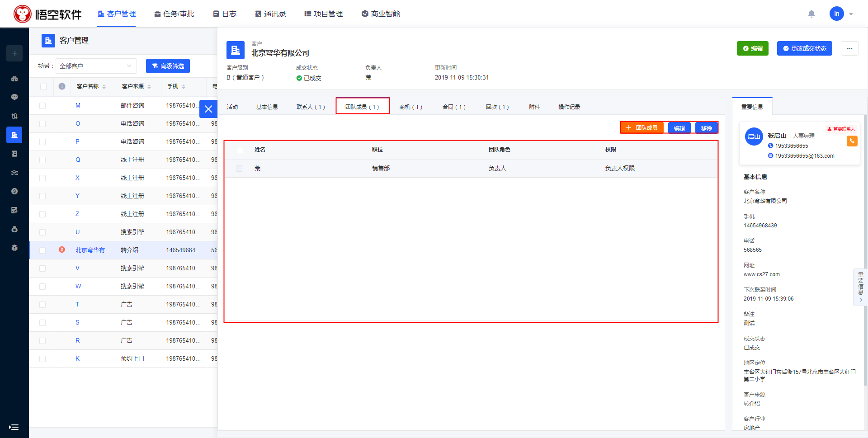This screenshot has height=438, width=868.
Task: Open the 商业智能 top menu
Action: tap(381, 14)
